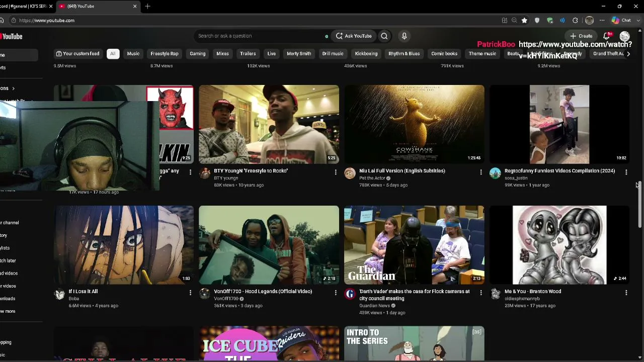Favorite this page with the star icon
This screenshot has width=644, height=362.
[x=524, y=20]
